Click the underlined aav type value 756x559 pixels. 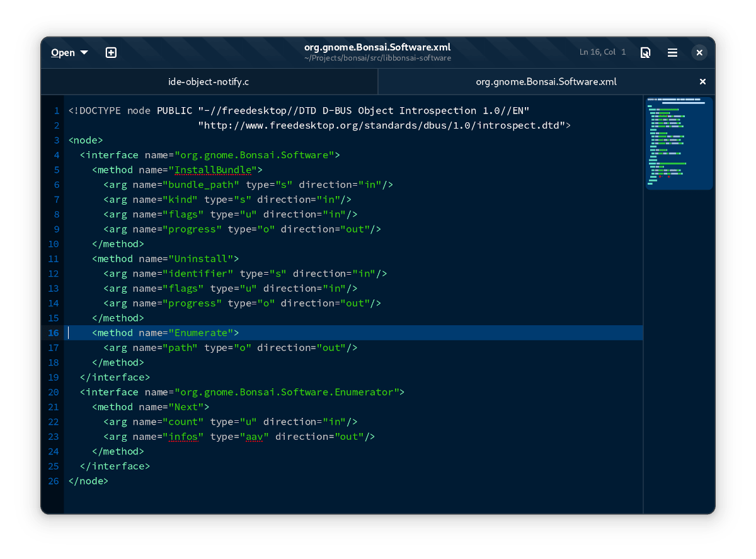pos(253,437)
